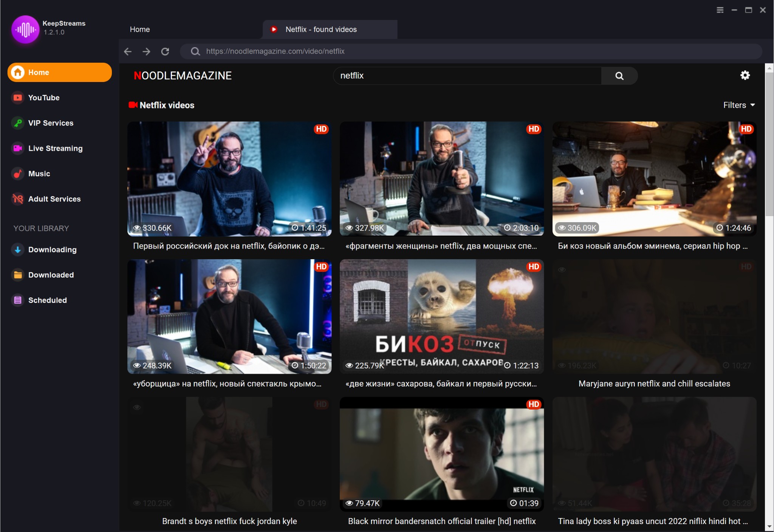Open Black mirror bandersnatch official trailer title
774x532 pixels.
point(442,521)
